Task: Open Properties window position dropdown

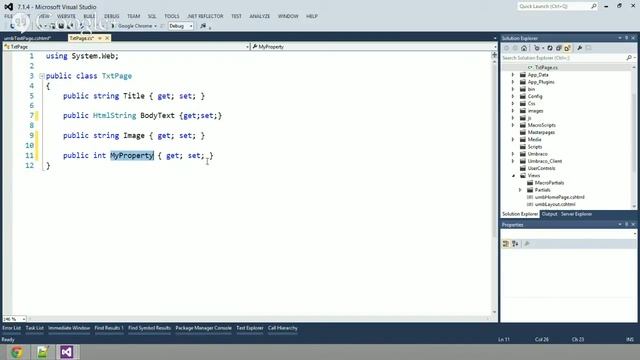Action: (x=620, y=224)
